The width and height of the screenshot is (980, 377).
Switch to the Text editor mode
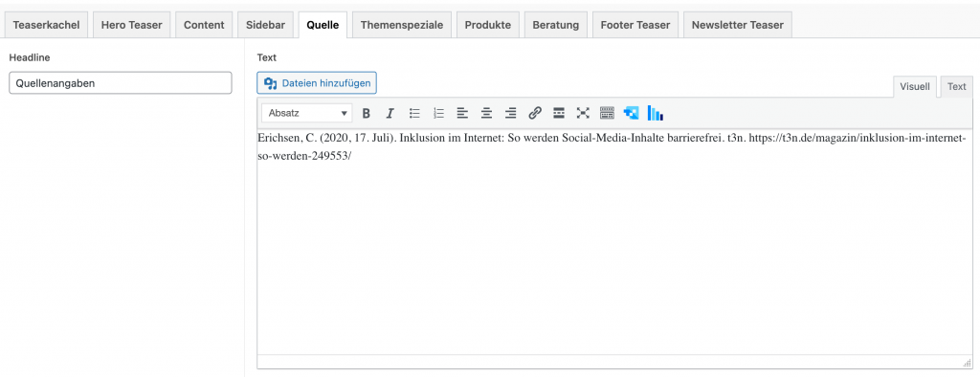tap(956, 87)
